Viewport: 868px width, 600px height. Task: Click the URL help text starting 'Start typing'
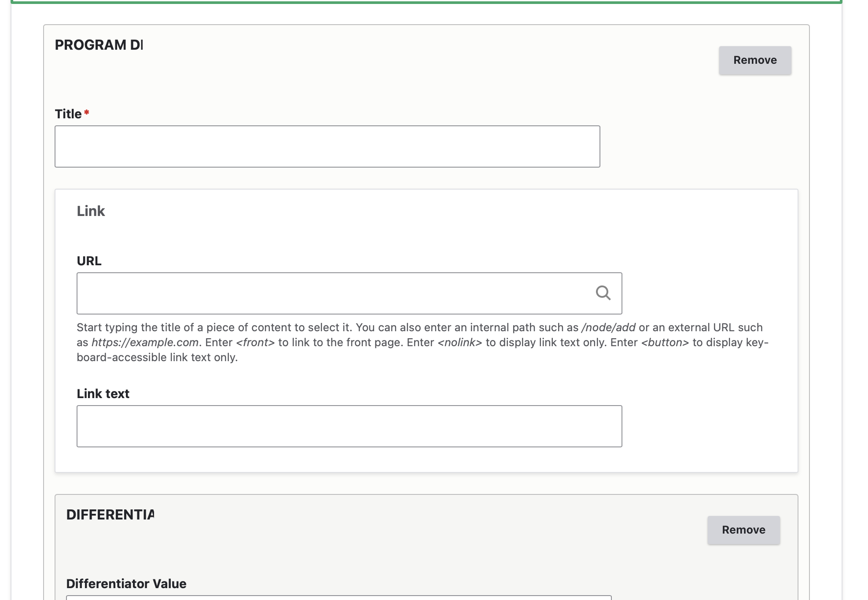[423, 342]
